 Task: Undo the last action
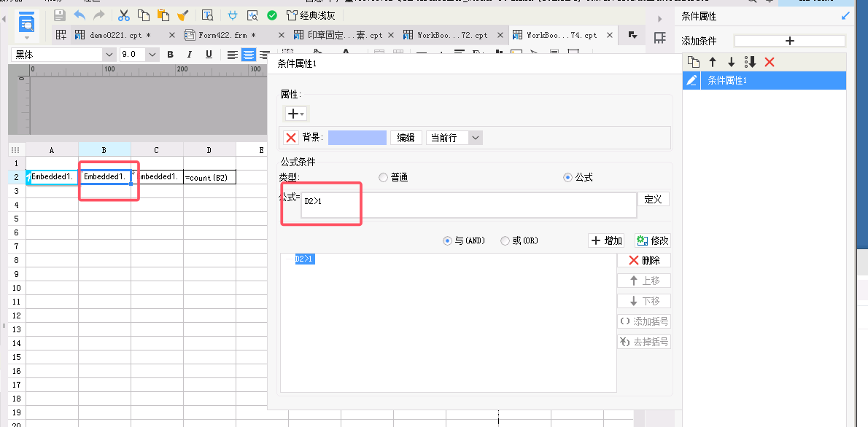[x=80, y=15]
